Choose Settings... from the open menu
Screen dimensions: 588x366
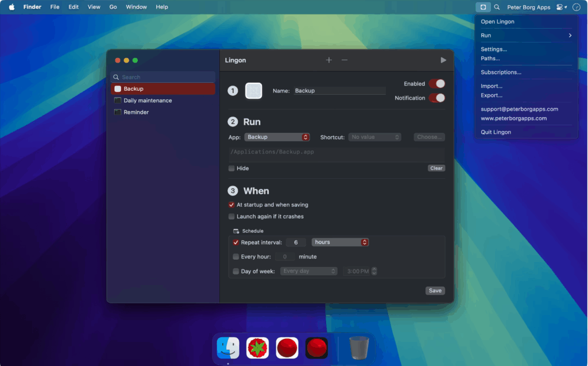495,49
